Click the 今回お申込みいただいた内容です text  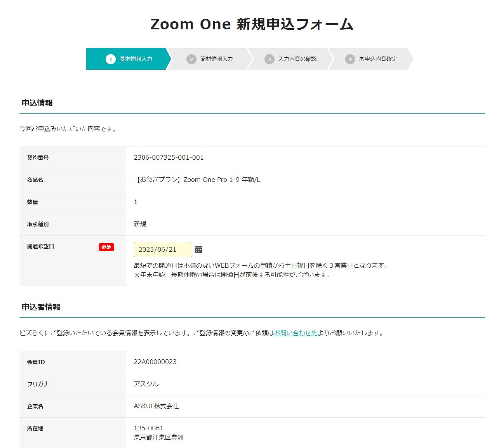(x=68, y=129)
